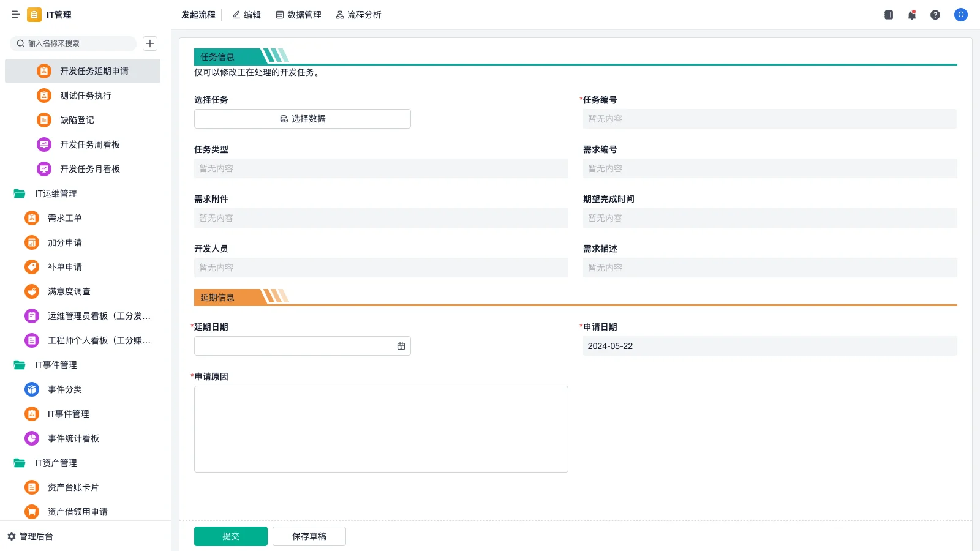This screenshot has height=551, width=980.
Task: Click the calendar icon in 延期日期 field
Action: tap(401, 346)
